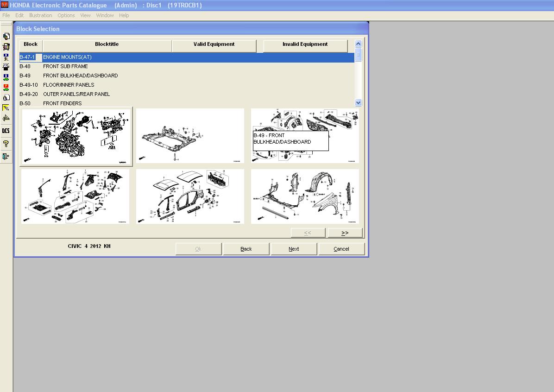The width and height of the screenshot is (554, 392).
Task: Select the B-49-10 FLOOR/INNER PANELS row
Action: click(x=69, y=85)
